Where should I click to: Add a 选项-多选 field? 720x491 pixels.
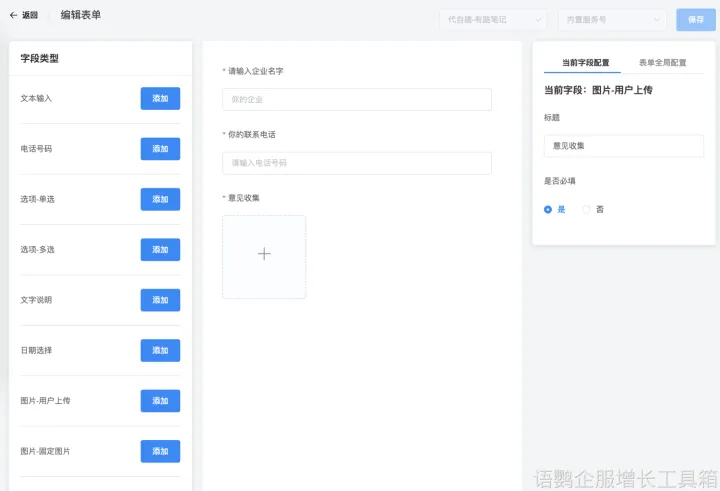160,250
